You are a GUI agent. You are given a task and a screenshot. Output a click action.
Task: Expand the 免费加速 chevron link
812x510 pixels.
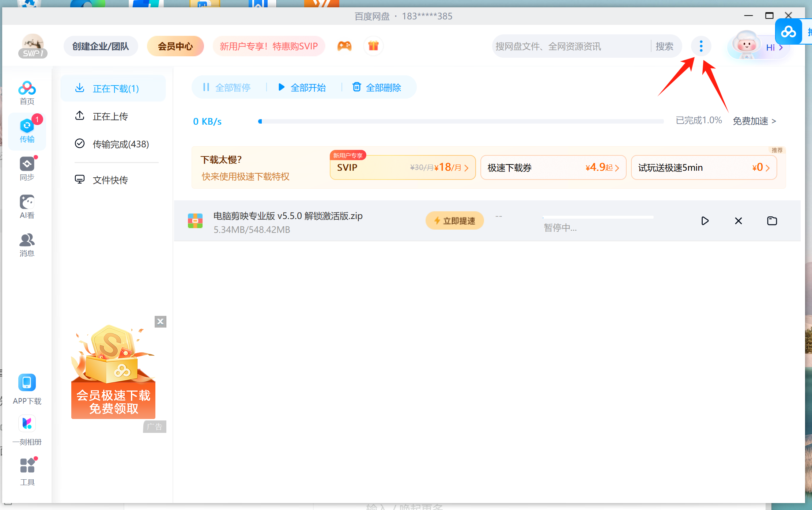(x=754, y=121)
